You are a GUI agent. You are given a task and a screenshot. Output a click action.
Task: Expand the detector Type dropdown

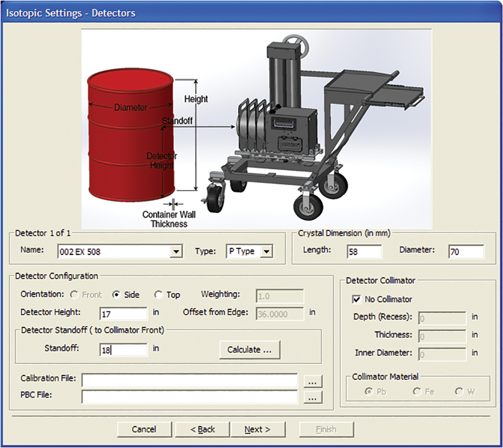pyautogui.click(x=267, y=251)
